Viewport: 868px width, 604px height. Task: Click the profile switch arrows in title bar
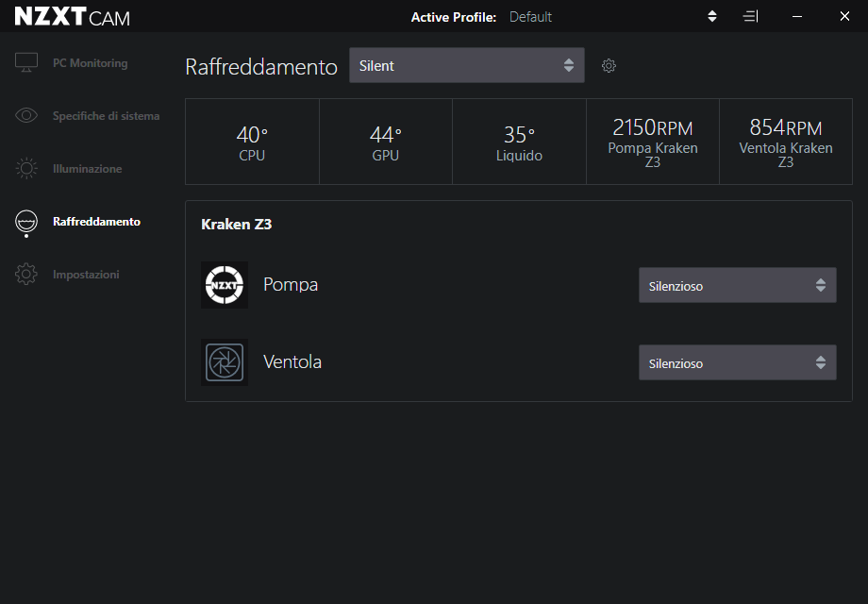[x=712, y=17]
